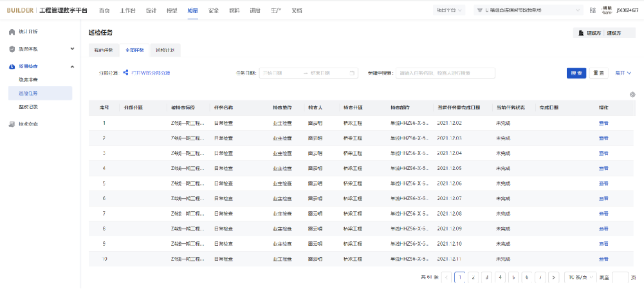Open the 统计 top menu
The height and width of the screenshot is (289, 644).
point(151,11)
